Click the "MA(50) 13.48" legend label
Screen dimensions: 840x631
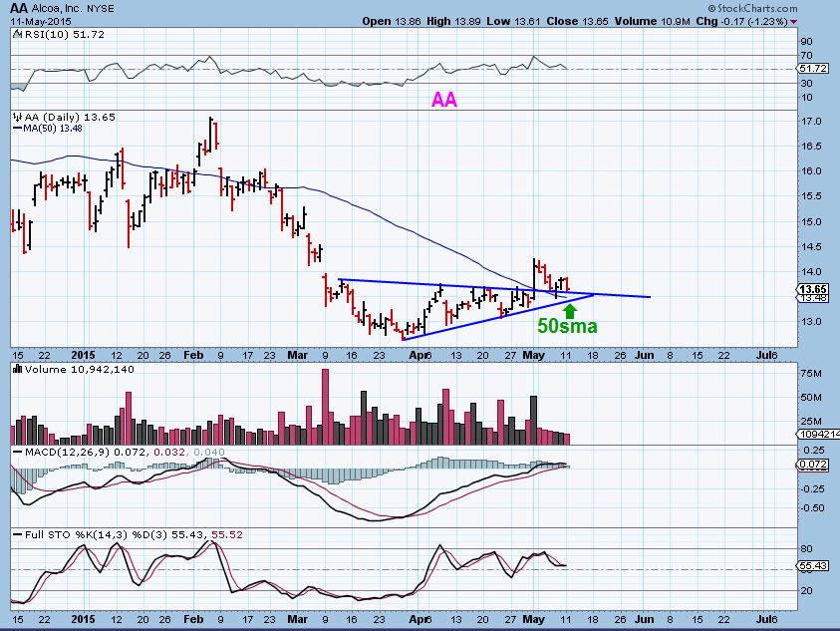53,129
